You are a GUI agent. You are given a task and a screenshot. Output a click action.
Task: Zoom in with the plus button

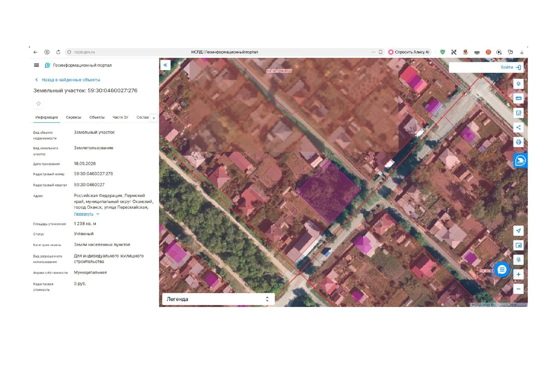point(518,274)
